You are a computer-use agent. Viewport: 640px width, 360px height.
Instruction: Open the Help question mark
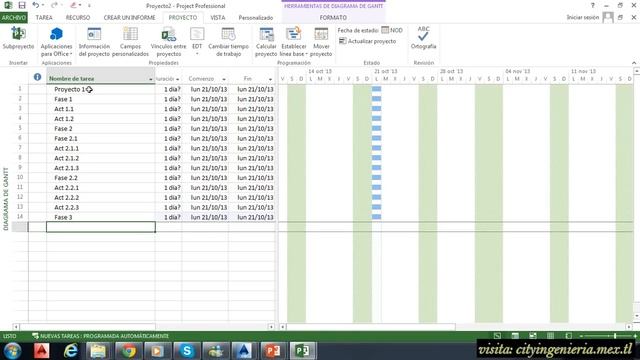592,5
